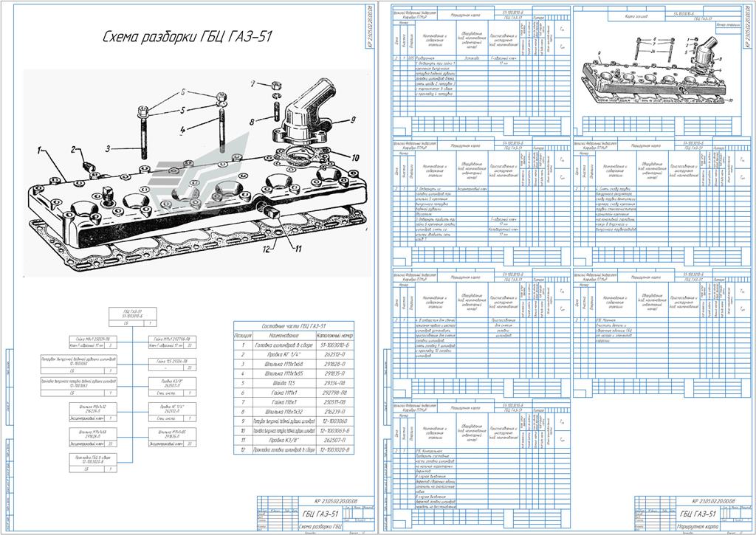The image size is (756, 535).
Task: Click callout number 10 on the large exploded drawing
Action: click(355, 158)
